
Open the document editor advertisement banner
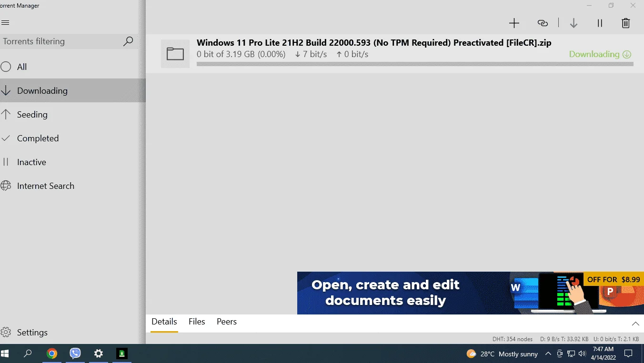click(x=471, y=293)
